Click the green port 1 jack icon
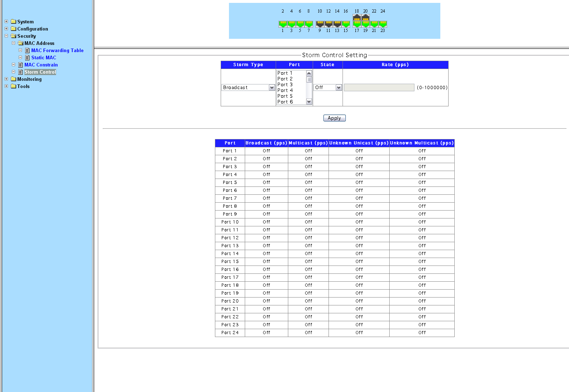 [283, 24]
